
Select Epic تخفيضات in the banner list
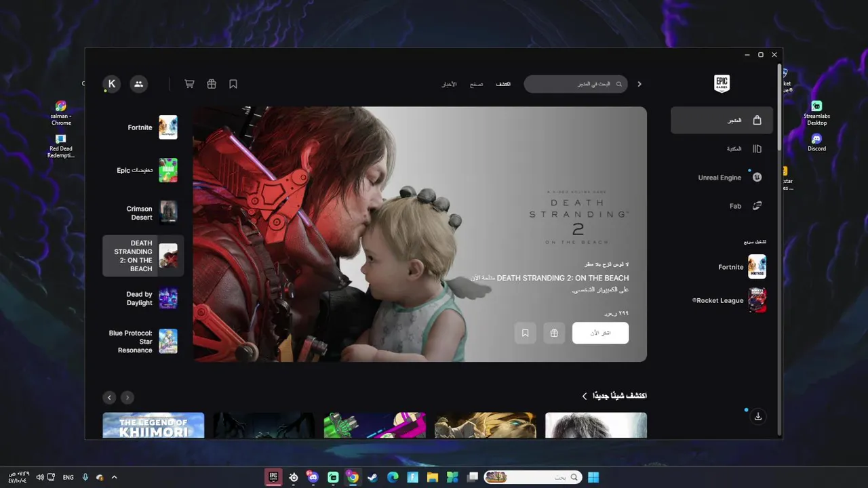coord(142,170)
